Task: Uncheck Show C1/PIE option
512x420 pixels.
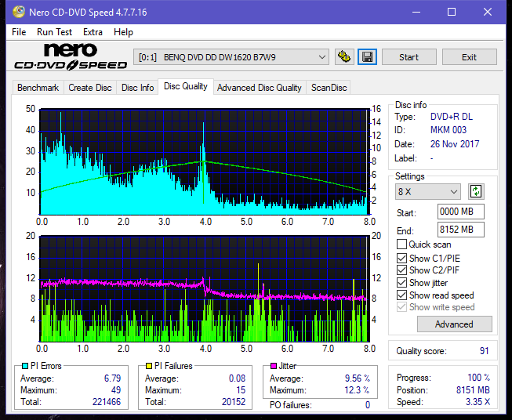Action: (x=401, y=258)
